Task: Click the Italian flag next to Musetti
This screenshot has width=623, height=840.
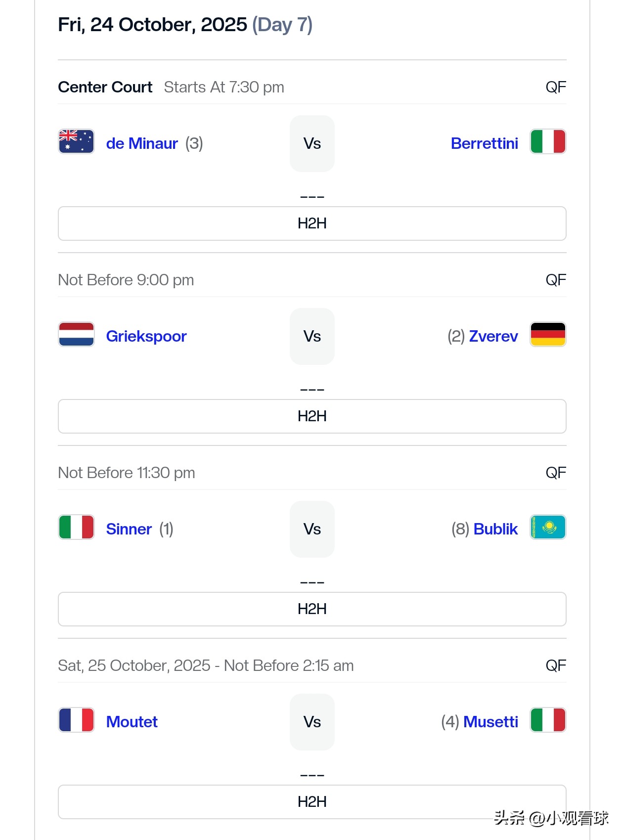Action: [x=548, y=720]
